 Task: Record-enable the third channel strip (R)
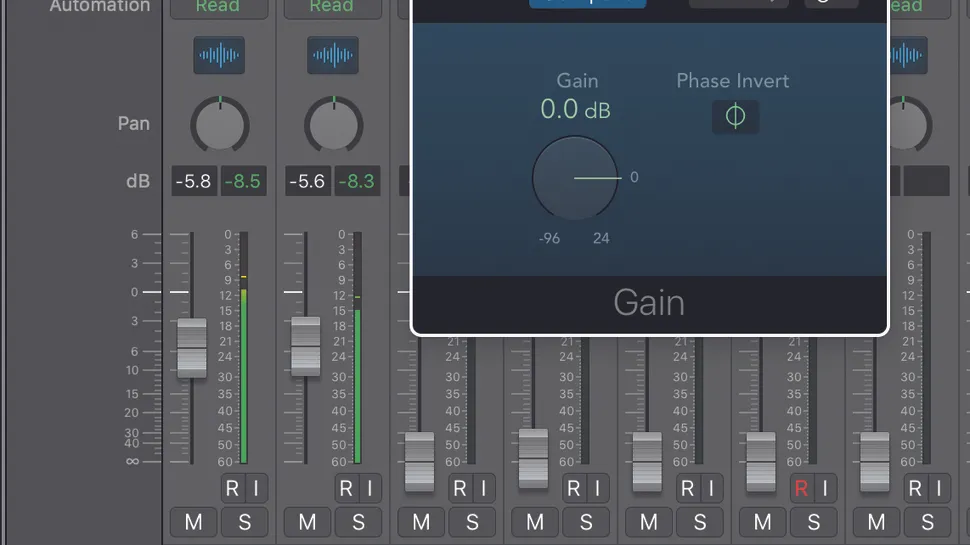[460, 489]
